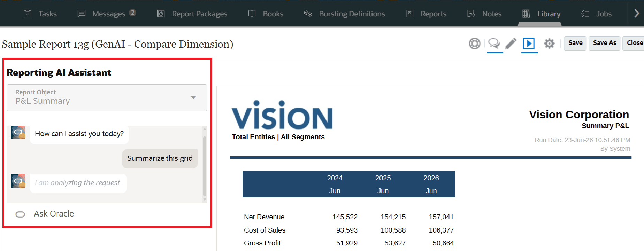Click the Tasks clipboard icon
644x251 pixels.
pyautogui.click(x=28, y=14)
